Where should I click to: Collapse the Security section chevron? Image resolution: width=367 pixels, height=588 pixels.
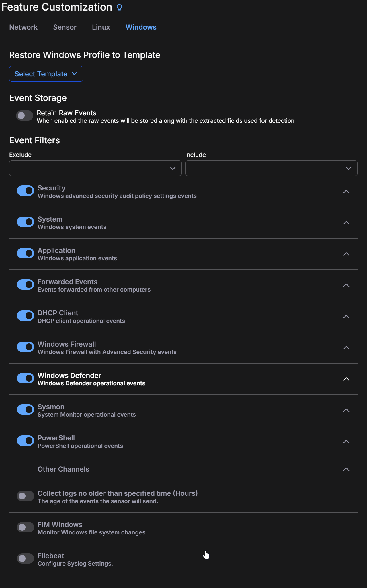point(346,192)
